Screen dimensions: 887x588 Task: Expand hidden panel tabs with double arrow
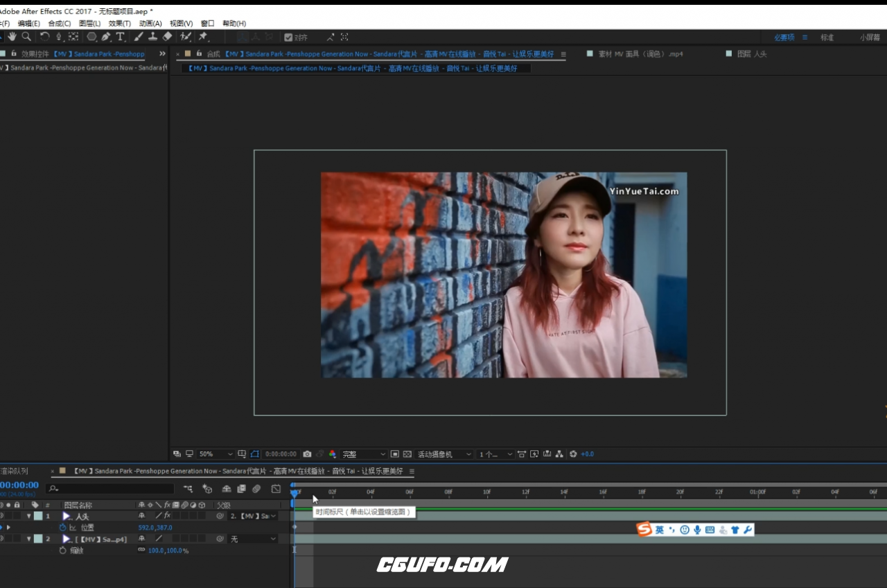coord(162,54)
